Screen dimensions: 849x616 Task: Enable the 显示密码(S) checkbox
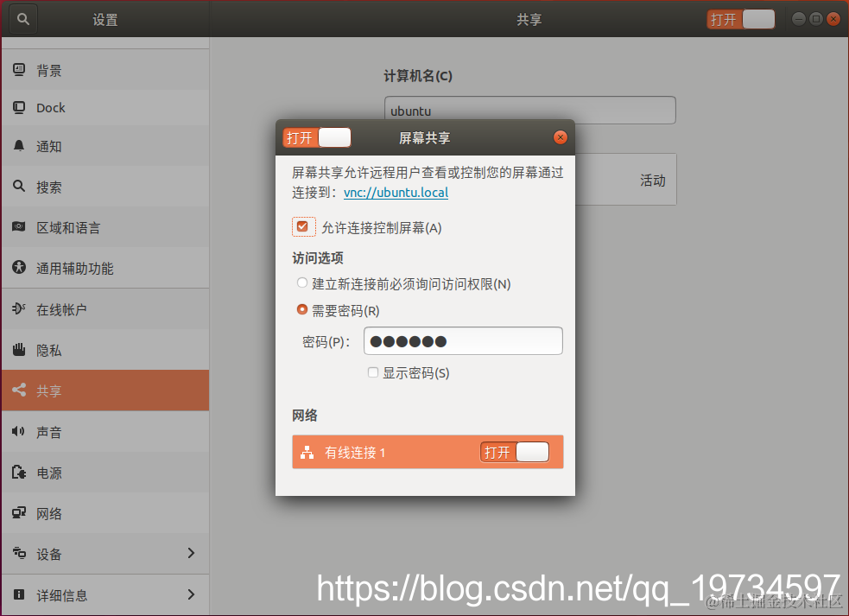pyautogui.click(x=372, y=372)
